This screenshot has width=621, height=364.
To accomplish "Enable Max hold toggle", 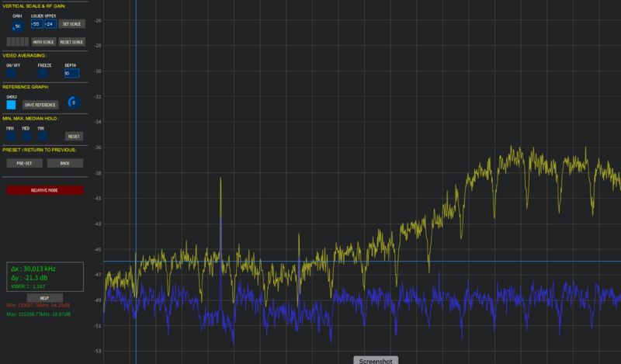I will tap(11, 136).
